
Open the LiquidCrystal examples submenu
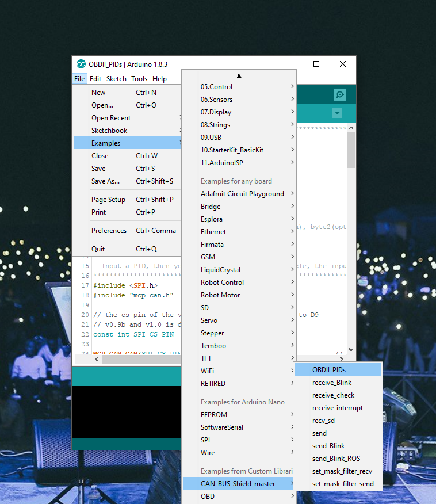click(x=239, y=270)
